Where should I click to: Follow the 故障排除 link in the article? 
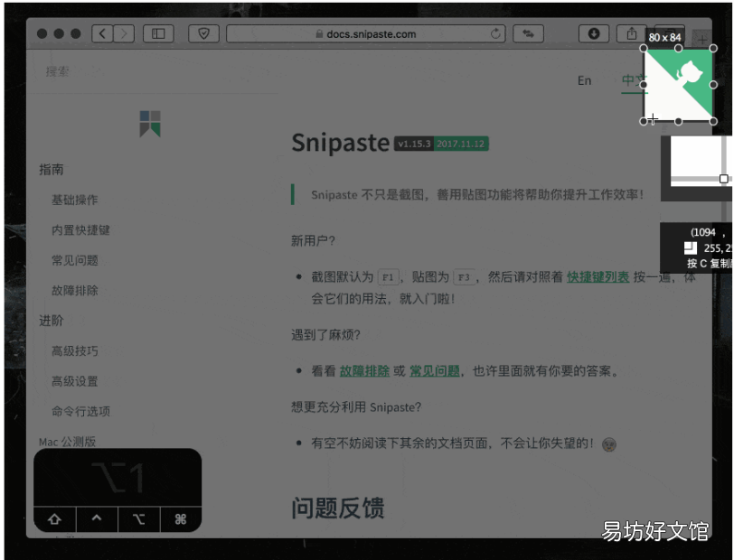364,371
